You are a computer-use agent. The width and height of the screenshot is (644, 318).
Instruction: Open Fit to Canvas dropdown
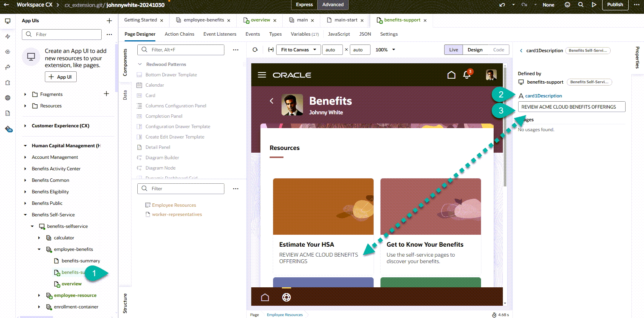click(x=299, y=50)
